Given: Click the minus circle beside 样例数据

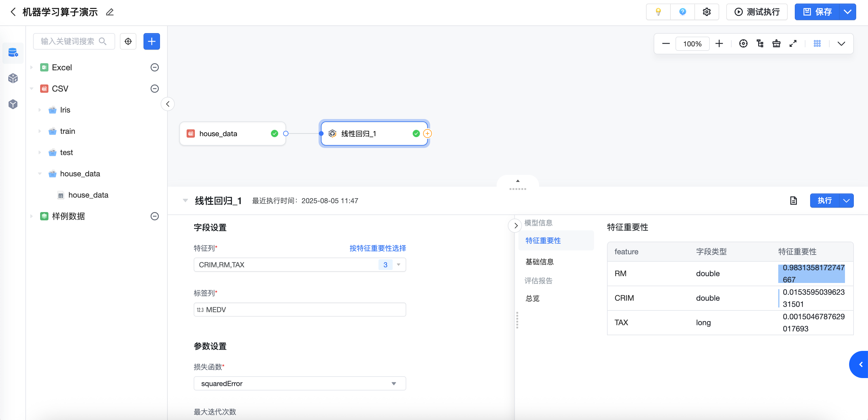Looking at the screenshot, I should pos(154,216).
